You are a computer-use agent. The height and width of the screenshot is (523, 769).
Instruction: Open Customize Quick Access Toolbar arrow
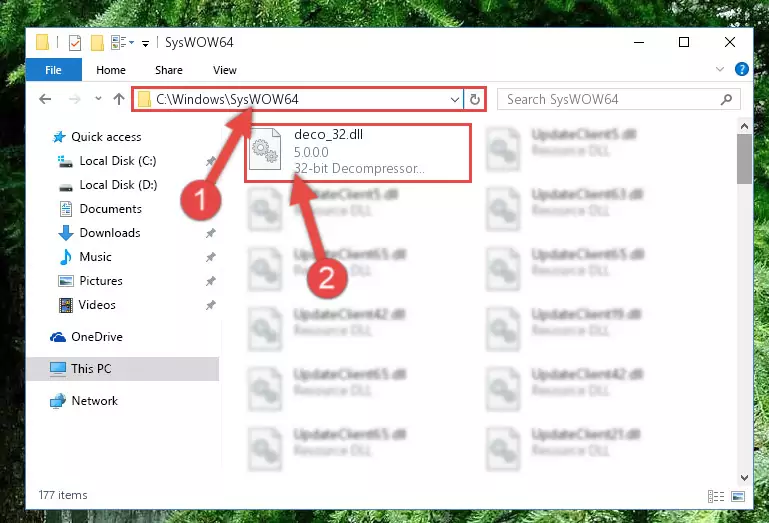(145, 44)
